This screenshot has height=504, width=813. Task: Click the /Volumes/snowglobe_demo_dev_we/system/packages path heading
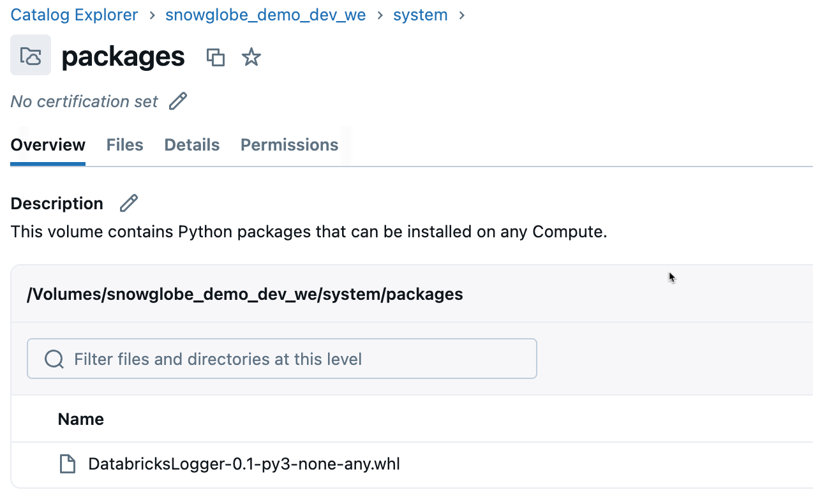(245, 294)
